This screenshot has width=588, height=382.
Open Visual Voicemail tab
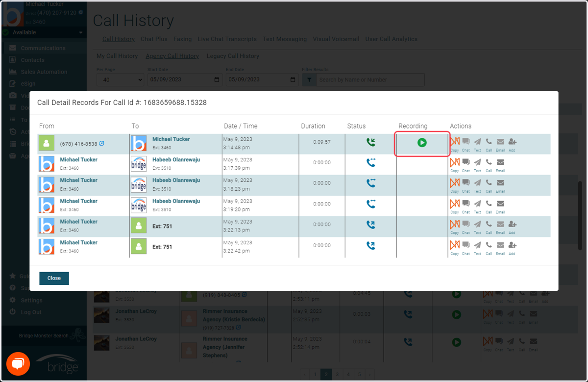tap(336, 39)
